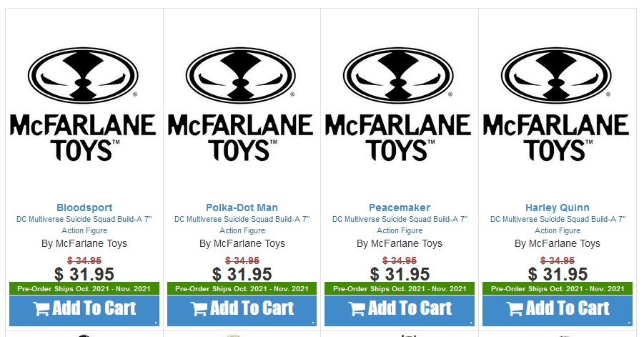The height and width of the screenshot is (337, 644).
Task: Add Peacemaker figure to cart
Action: (x=410, y=308)
